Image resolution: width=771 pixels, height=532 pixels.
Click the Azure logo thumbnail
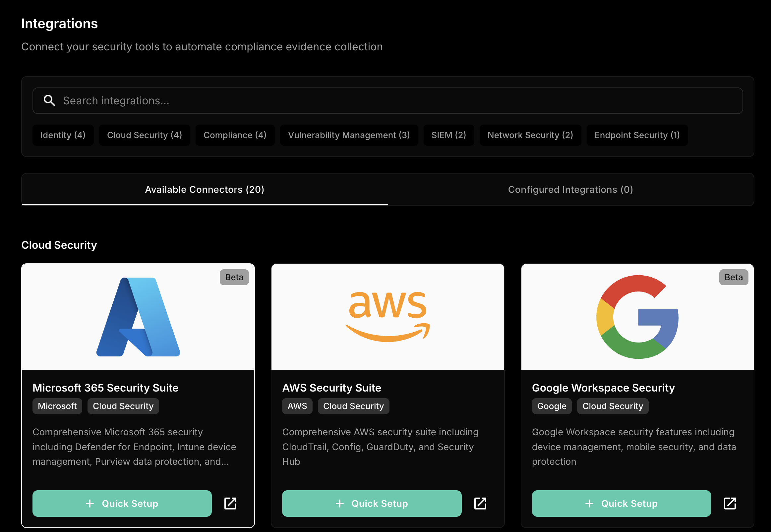pyautogui.click(x=138, y=317)
